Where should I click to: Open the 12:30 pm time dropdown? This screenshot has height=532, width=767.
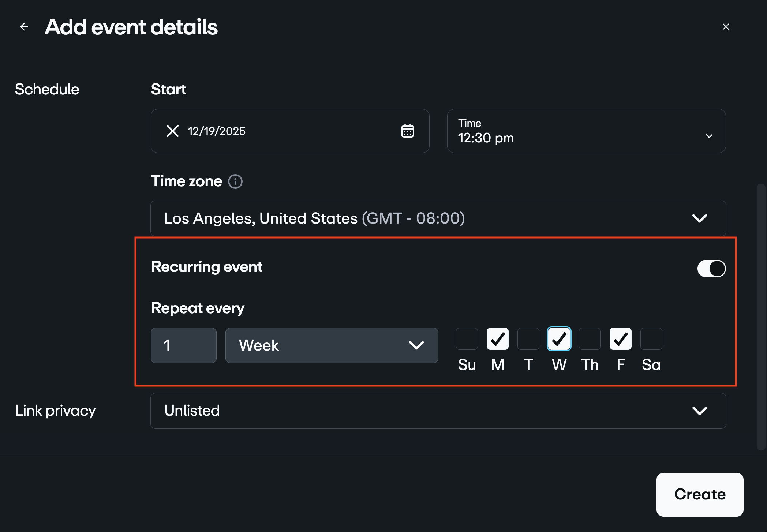pyautogui.click(x=586, y=131)
